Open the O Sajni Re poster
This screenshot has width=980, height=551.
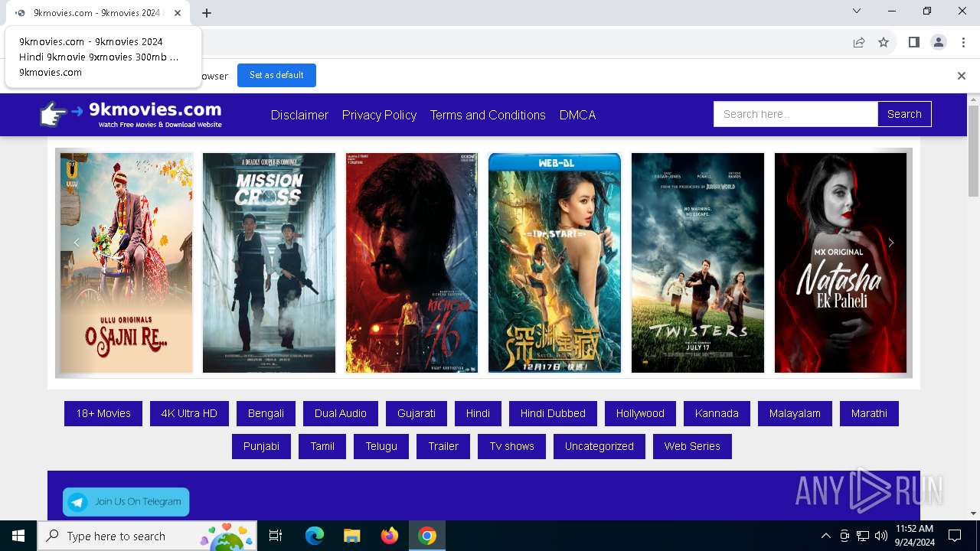pyautogui.click(x=126, y=262)
